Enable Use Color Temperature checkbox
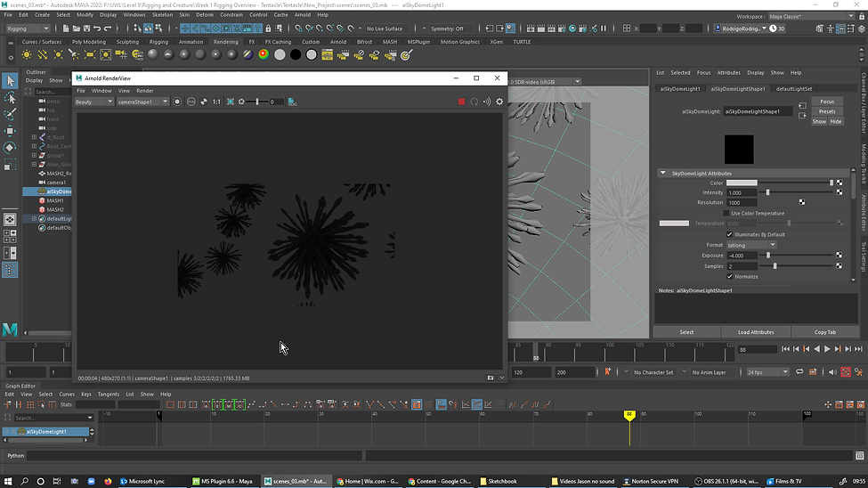 click(x=726, y=213)
